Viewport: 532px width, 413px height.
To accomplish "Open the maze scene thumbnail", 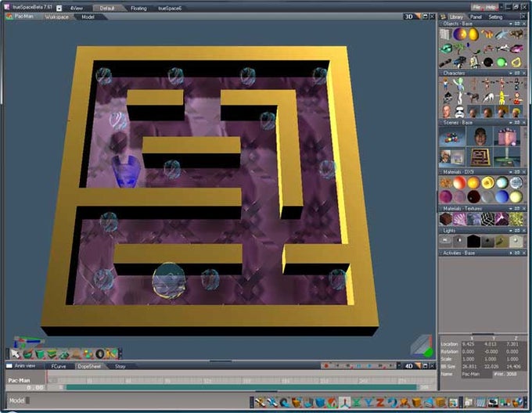I will (480, 157).
